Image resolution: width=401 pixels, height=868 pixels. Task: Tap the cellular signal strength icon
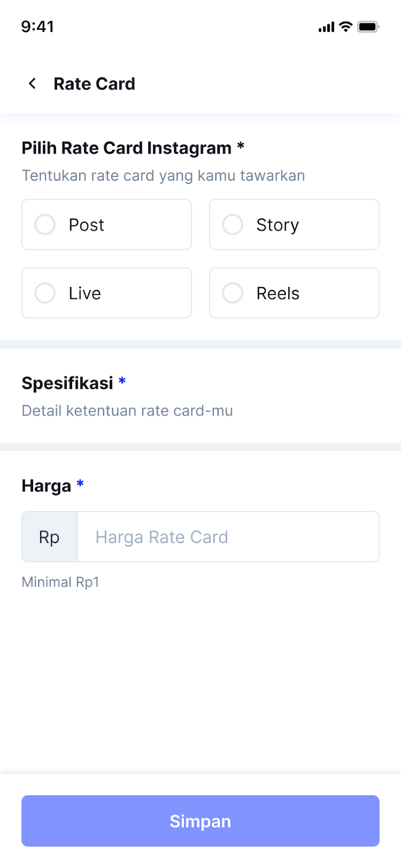[x=326, y=27]
